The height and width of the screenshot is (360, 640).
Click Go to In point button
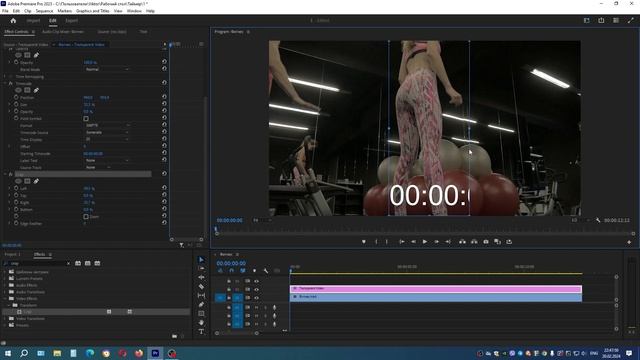pyautogui.click(x=402, y=242)
